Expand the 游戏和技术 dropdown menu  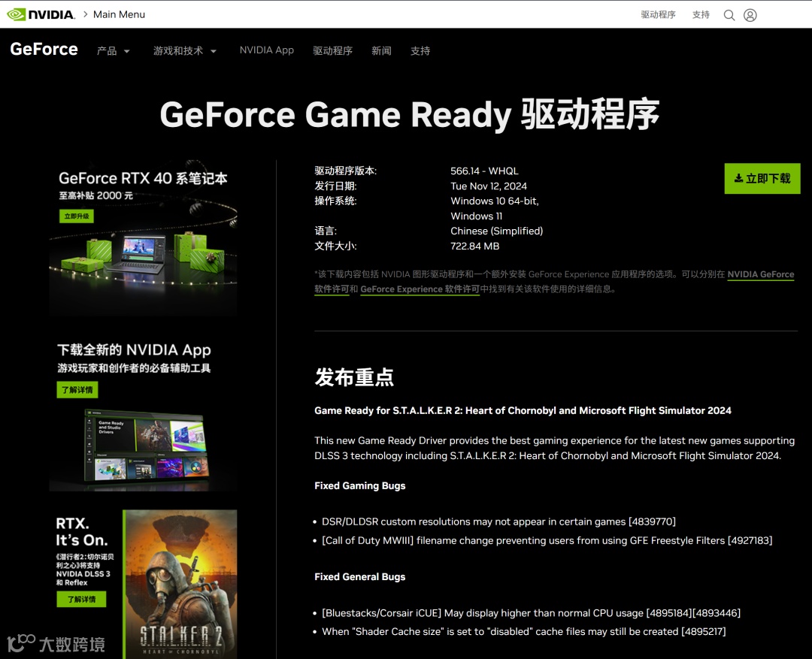pyautogui.click(x=185, y=51)
